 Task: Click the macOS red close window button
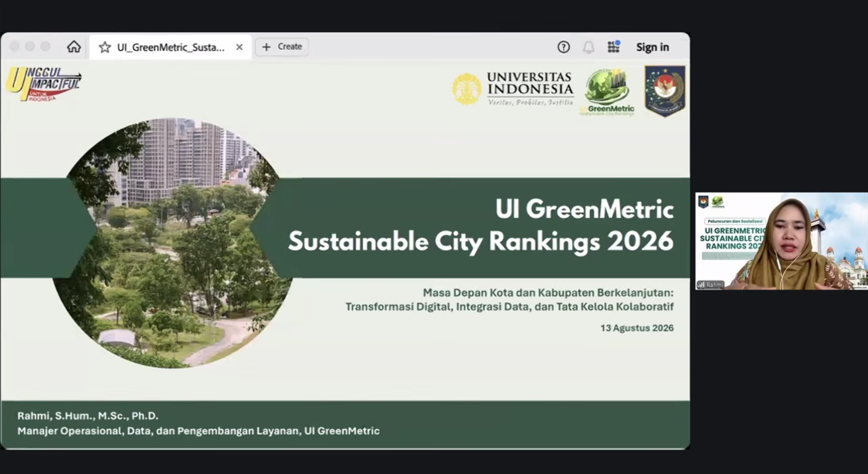click(x=15, y=46)
